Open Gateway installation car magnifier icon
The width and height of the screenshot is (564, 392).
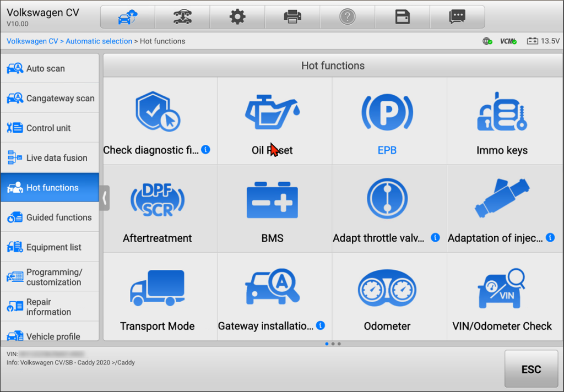pyautogui.click(x=272, y=287)
